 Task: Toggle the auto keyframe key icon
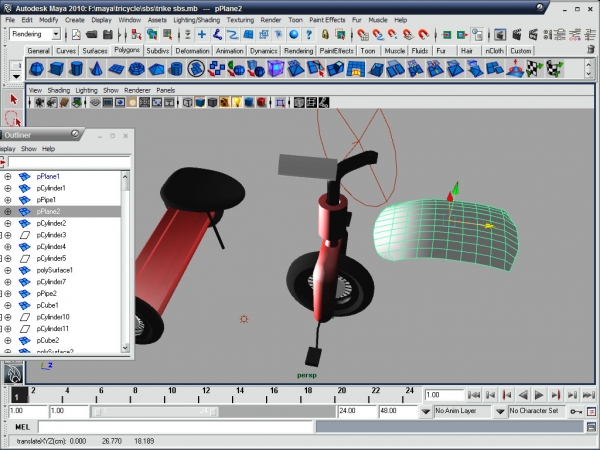click(x=576, y=411)
